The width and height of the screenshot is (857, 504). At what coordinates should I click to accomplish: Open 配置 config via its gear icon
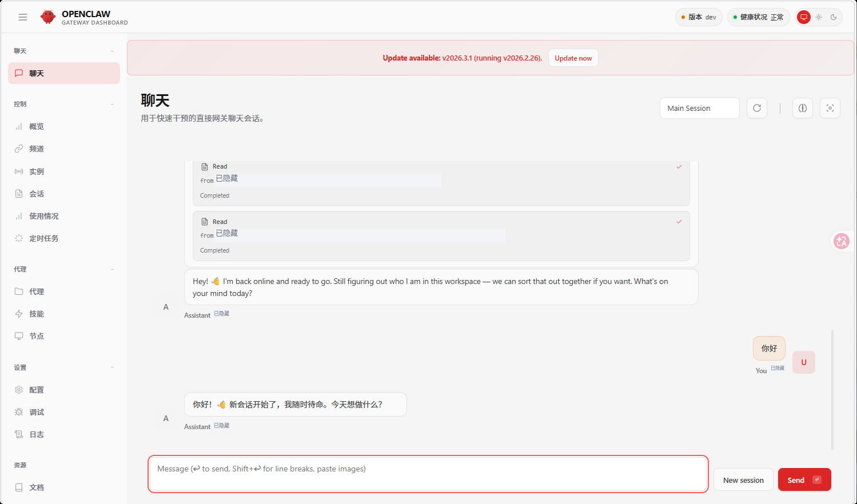19,390
